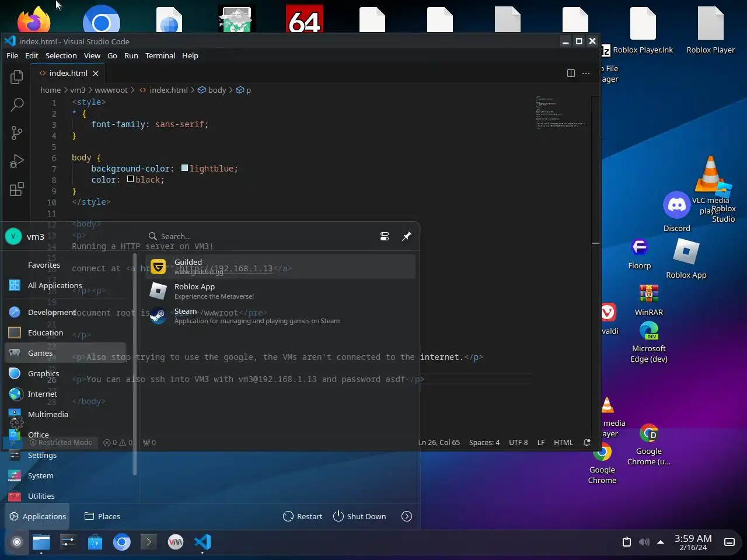Select the Multimedia category
The height and width of the screenshot is (560, 747).
(x=65, y=414)
